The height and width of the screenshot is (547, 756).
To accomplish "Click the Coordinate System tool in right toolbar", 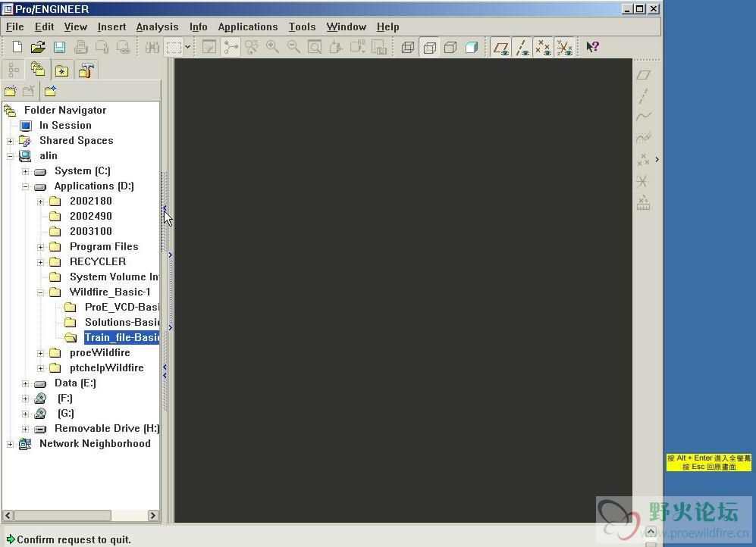I will [643, 182].
